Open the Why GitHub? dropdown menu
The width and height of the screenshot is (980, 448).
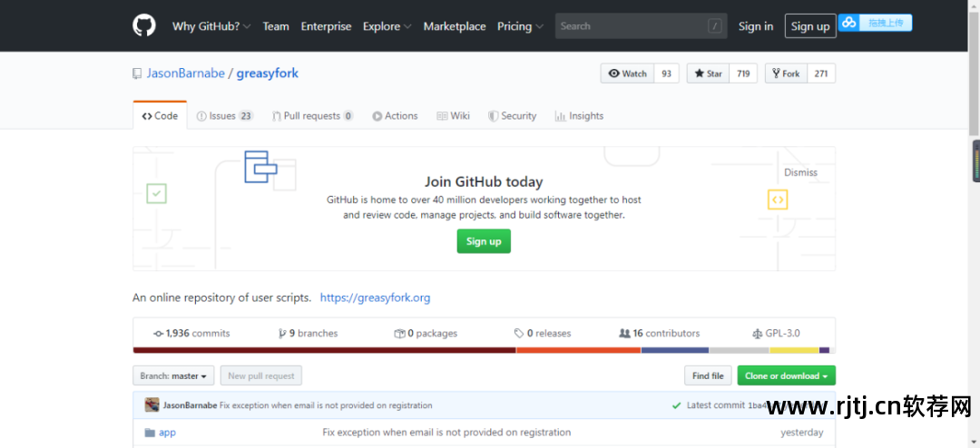click(x=211, y=26)
